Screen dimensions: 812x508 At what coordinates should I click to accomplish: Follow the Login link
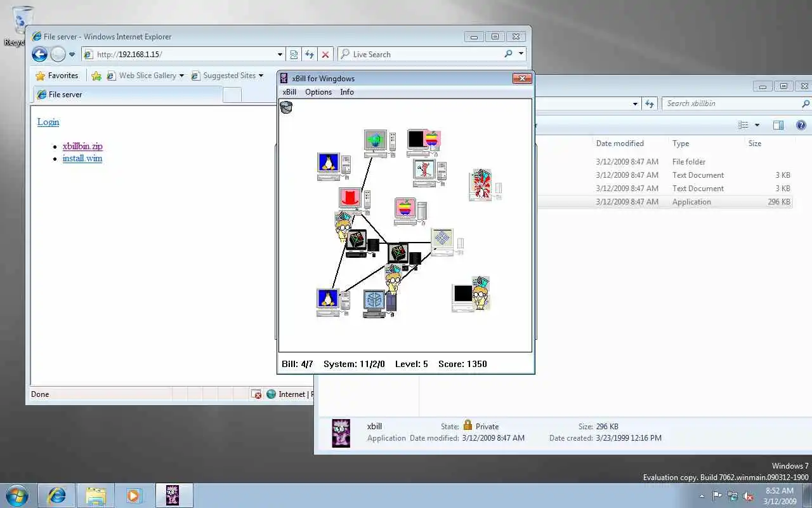pos(48,122)
